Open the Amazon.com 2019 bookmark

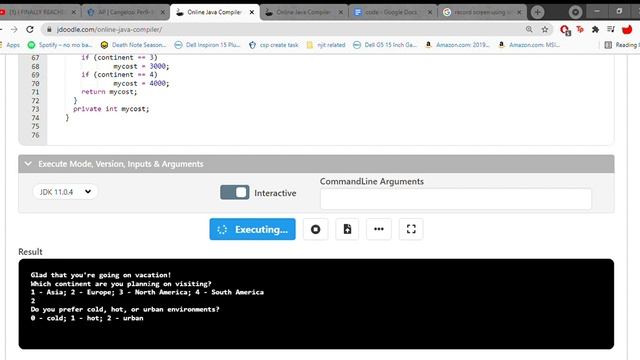pos(457,45)
